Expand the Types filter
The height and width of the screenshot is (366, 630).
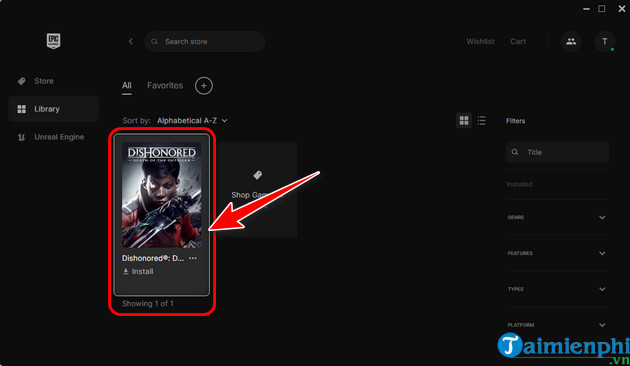click(x=557, y=289)
